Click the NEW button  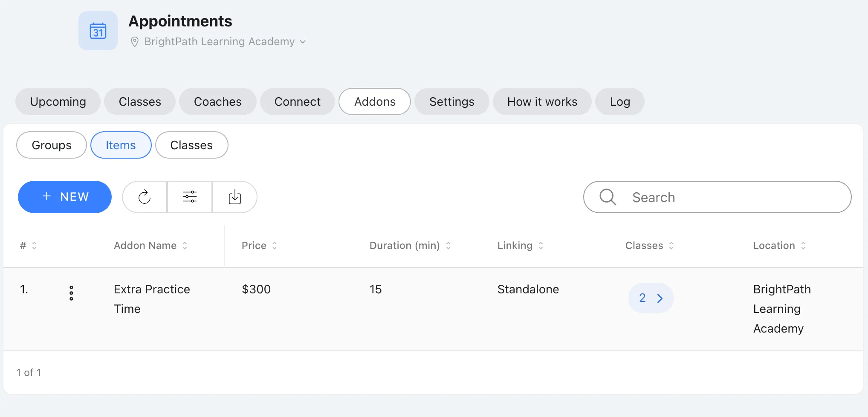tap(65, 197)
